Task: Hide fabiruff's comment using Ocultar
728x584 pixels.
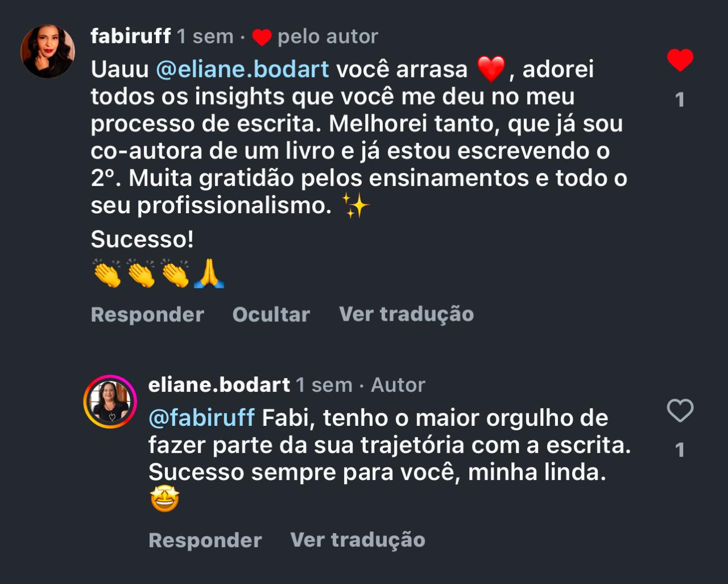Action: pyautogui.click(x=271, y=314)
